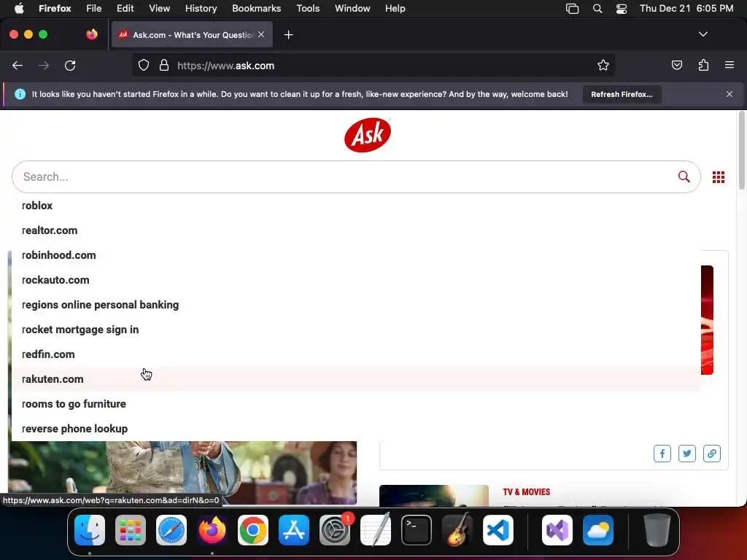The image size is (747, 560).
Task: Open the Firefox hamburger menu
Action: (729, 65)
